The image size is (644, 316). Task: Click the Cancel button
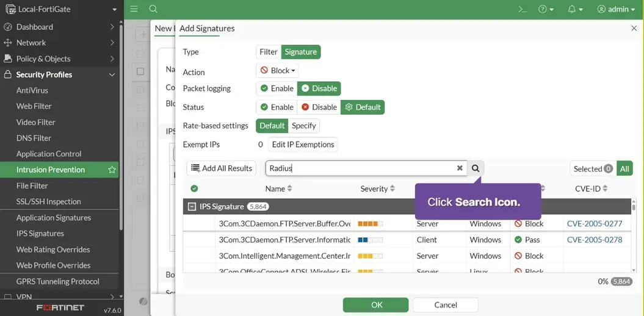(x=446, y=305)
